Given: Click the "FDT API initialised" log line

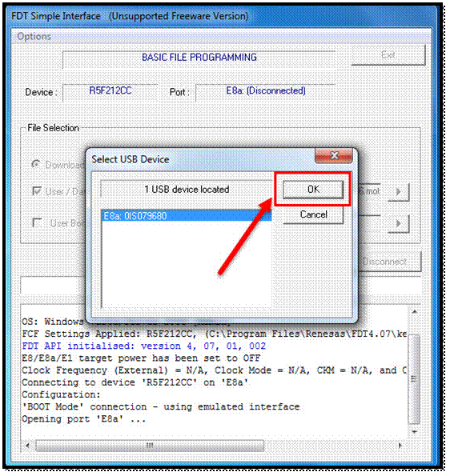Looking at the screenshot, I should click(143, 346).
